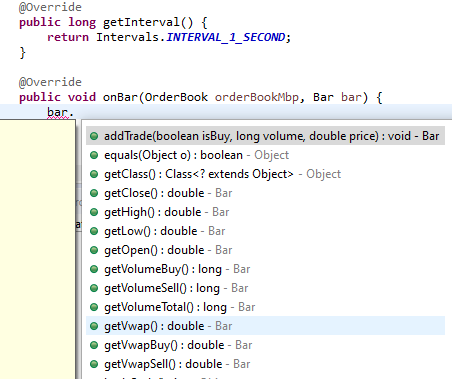Click INTERVAL_1_SECOND constant in code
Screen dimensions: 452x379
click(226, 37)
